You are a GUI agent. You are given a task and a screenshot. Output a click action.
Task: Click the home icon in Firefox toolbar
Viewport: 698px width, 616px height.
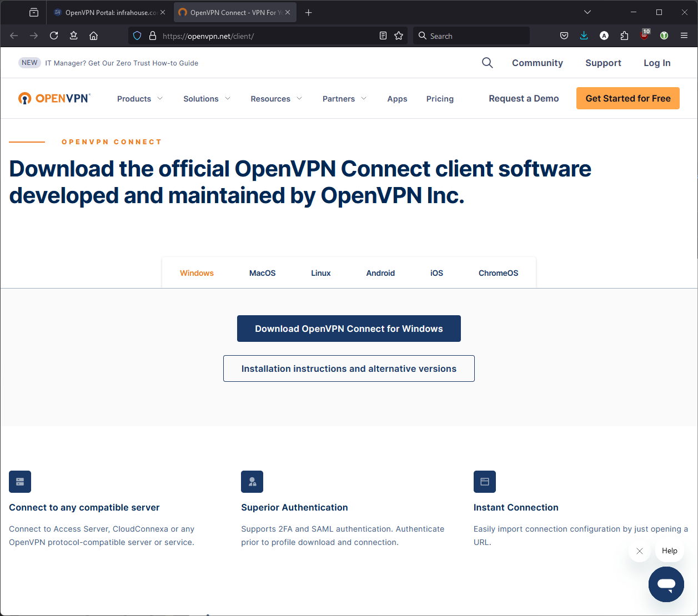tap(94, 36)
